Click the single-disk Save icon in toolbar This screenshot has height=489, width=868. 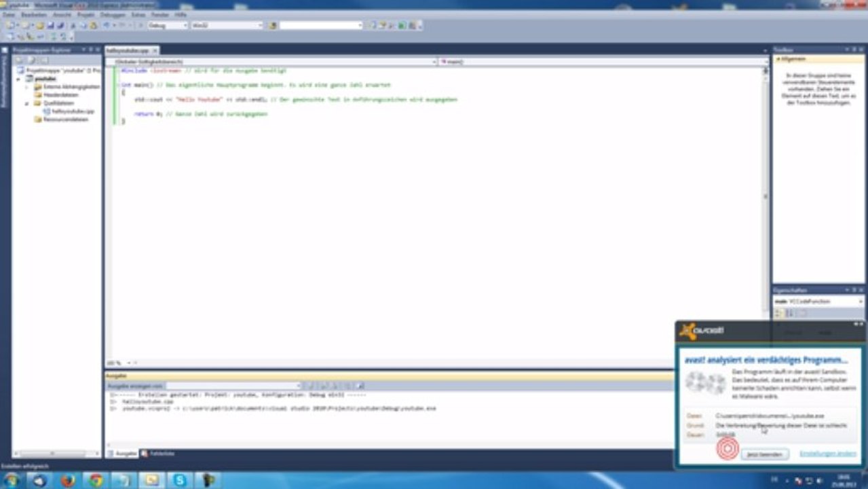(50, 26)
